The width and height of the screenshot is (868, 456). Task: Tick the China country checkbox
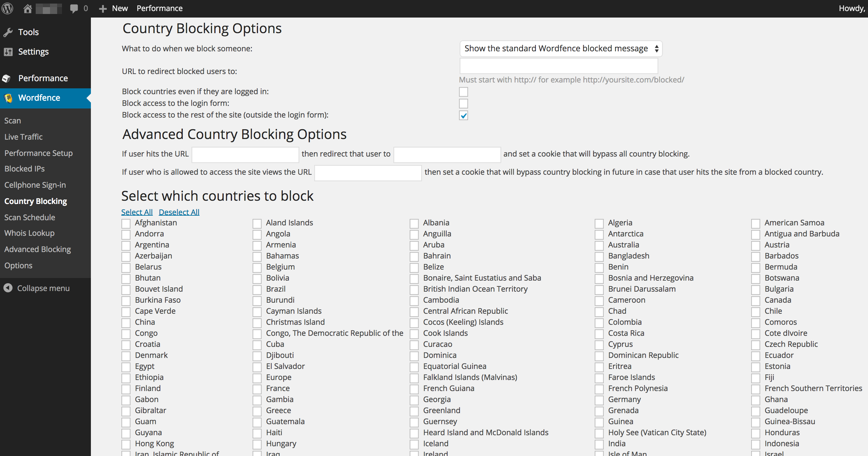[126, 323]
